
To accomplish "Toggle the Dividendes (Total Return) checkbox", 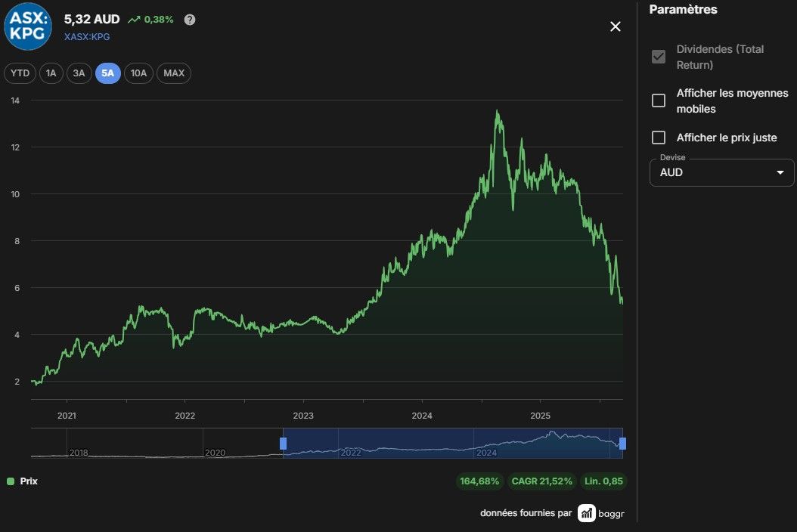I will [x=658, y=57].
